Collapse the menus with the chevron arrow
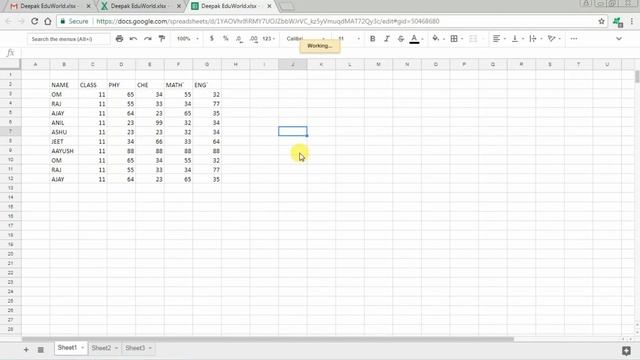The height and width of the screenshot is (360, 640). (x=619, y=38)
